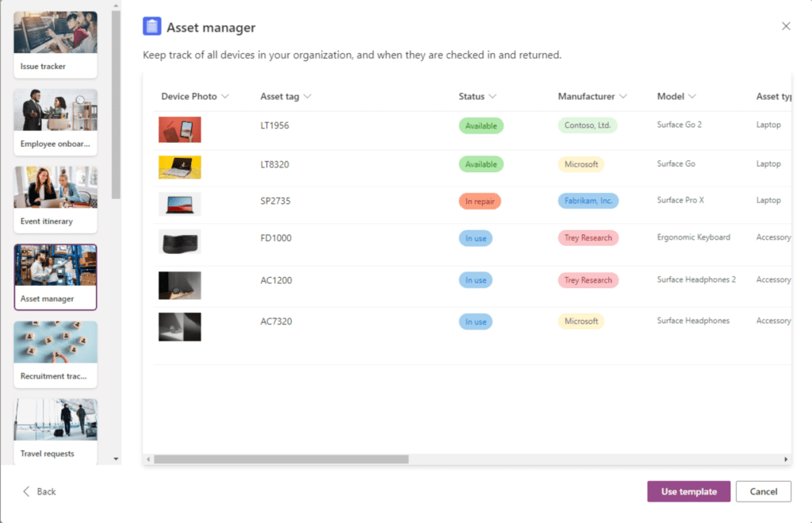812x523 pixels.
Task: Click the Asset manager list icon in the header
Action: click(x=151, y=25)
